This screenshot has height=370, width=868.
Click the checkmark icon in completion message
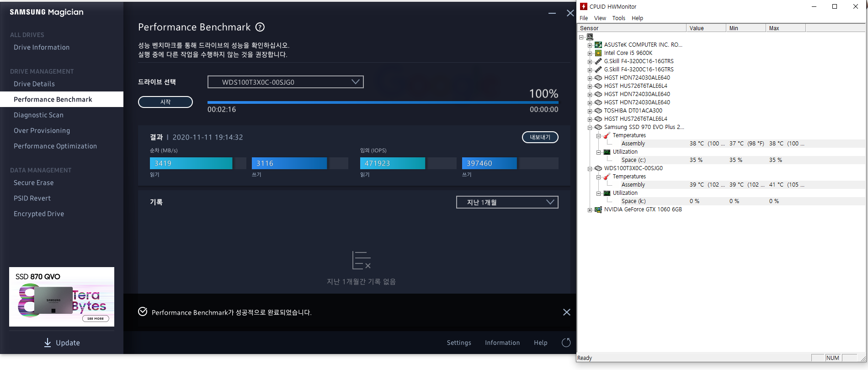pyautogui.click(x=143, y=311)
